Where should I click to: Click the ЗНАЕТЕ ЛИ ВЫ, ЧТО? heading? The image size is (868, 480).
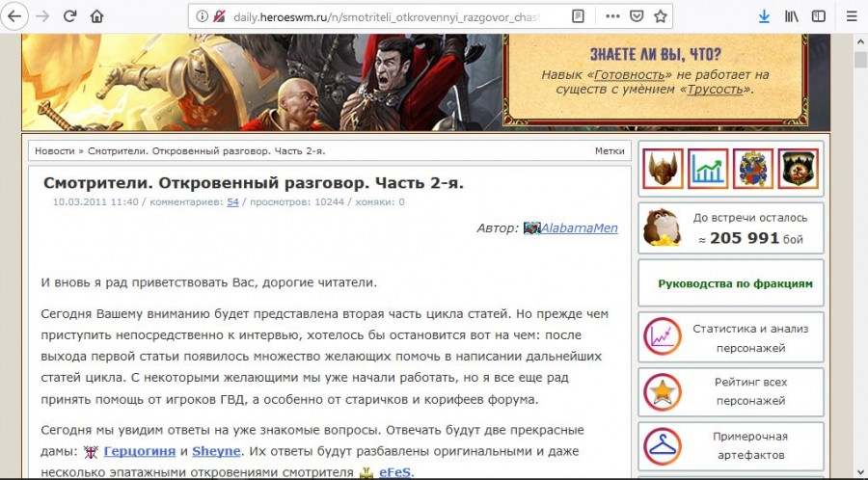pyautogui.click(x=656, y=54)
